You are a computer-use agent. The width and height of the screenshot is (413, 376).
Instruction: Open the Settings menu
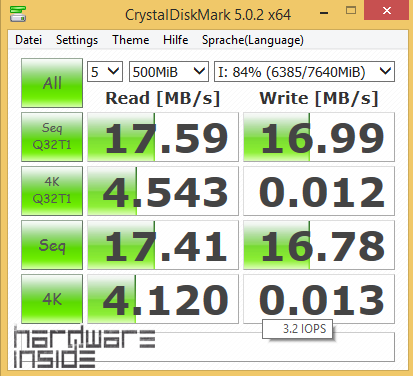77,40
